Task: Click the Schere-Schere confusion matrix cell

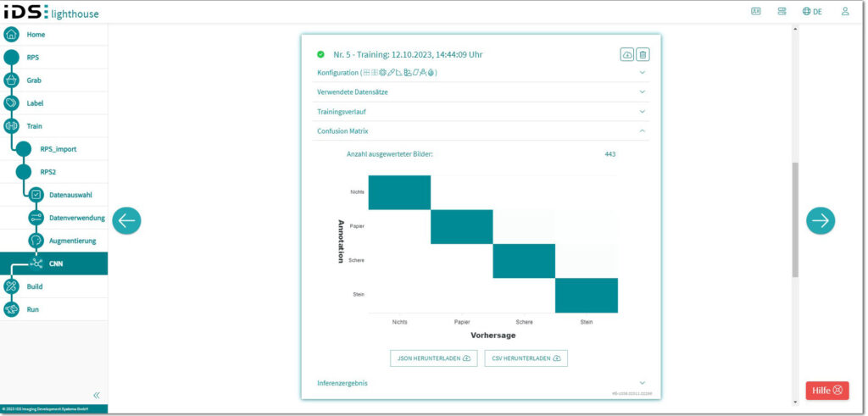Action: [524, 261]
